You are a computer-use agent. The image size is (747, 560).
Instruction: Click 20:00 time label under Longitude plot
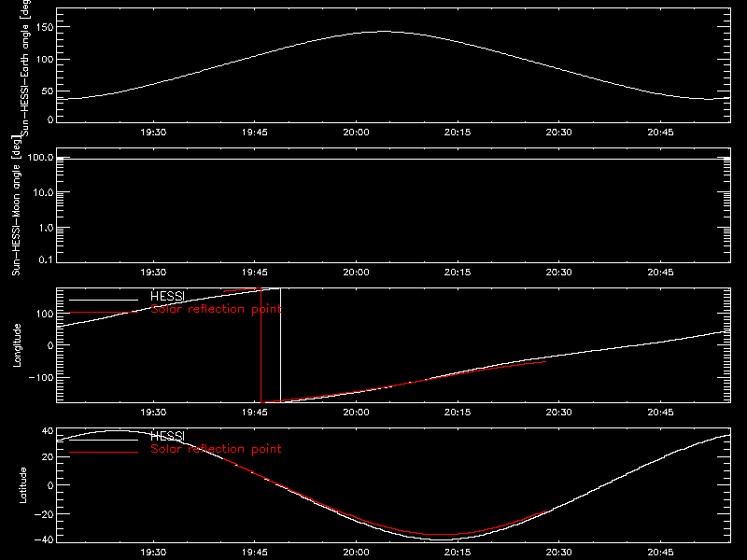pos(356,413)
